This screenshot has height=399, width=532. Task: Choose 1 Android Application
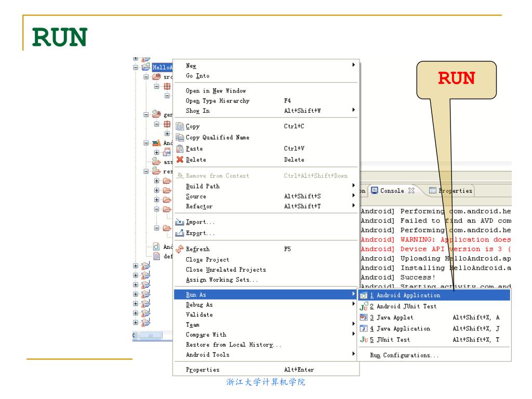tap(435, 295)
